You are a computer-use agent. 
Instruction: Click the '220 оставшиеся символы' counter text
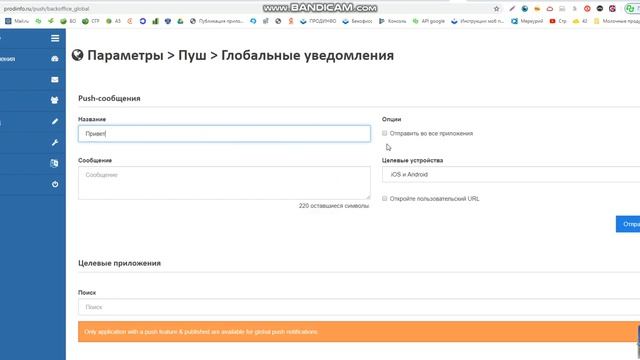[x=334, y=206]
